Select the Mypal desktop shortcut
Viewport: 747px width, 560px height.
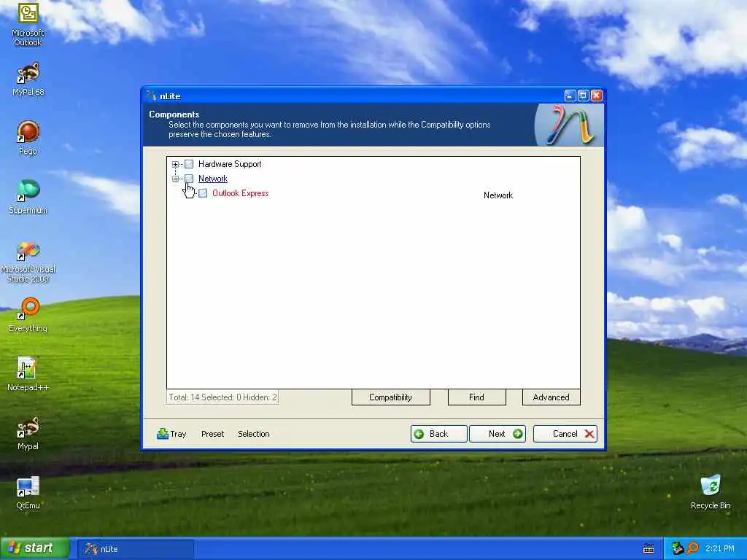(28, 433)
